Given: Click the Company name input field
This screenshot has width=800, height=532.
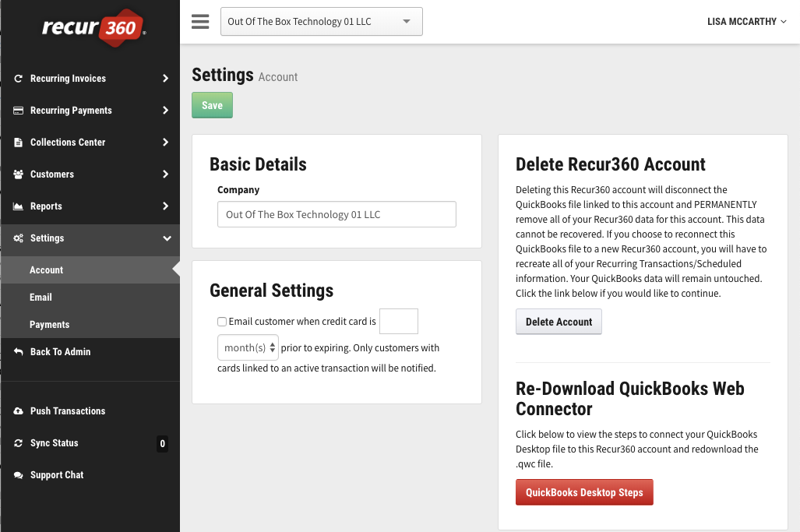Looking at the screenshot, I should 337,214.
